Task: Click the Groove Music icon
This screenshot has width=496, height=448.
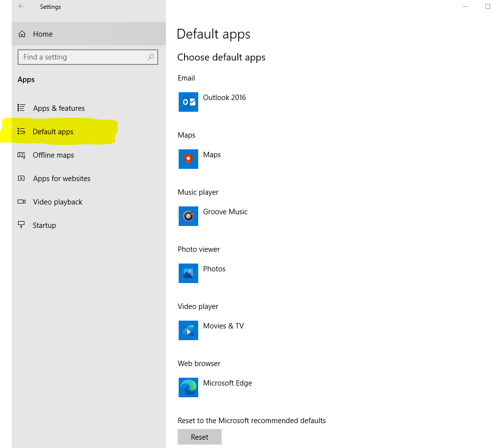Action: [188, 216]
